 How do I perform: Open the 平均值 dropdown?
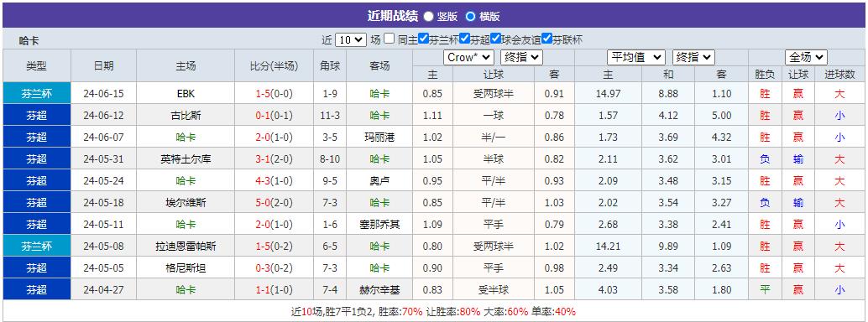coord(636,57)
